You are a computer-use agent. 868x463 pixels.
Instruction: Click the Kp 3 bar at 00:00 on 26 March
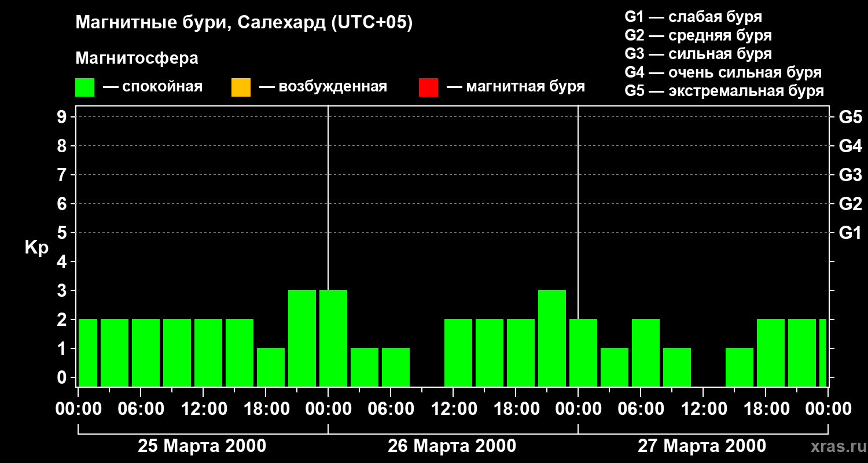pyautogui.click(x=333, y=338)
